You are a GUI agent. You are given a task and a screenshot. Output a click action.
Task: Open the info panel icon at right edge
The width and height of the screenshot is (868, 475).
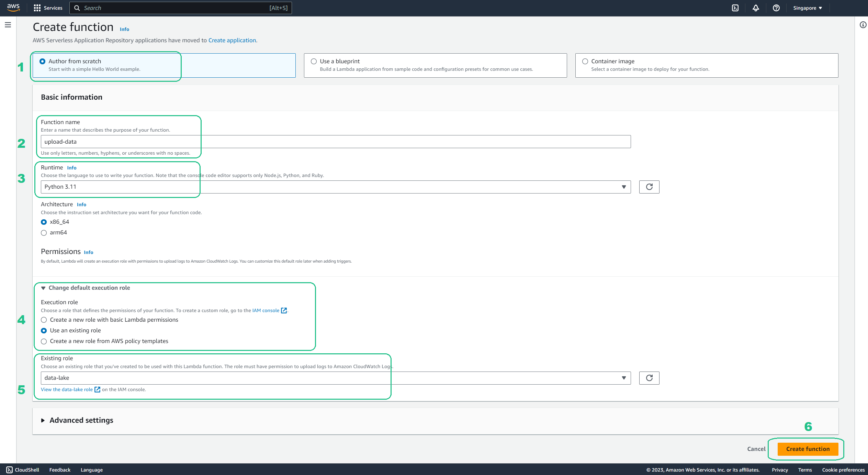[863, 25]
